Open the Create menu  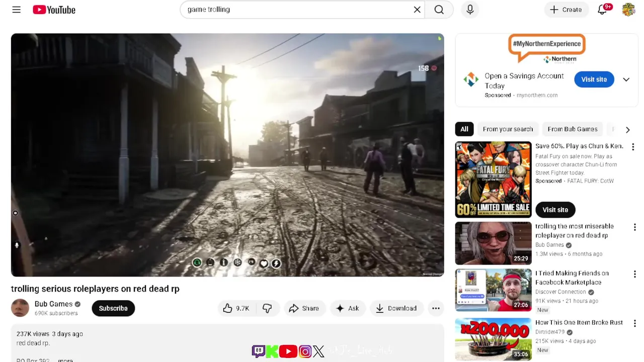566,10
